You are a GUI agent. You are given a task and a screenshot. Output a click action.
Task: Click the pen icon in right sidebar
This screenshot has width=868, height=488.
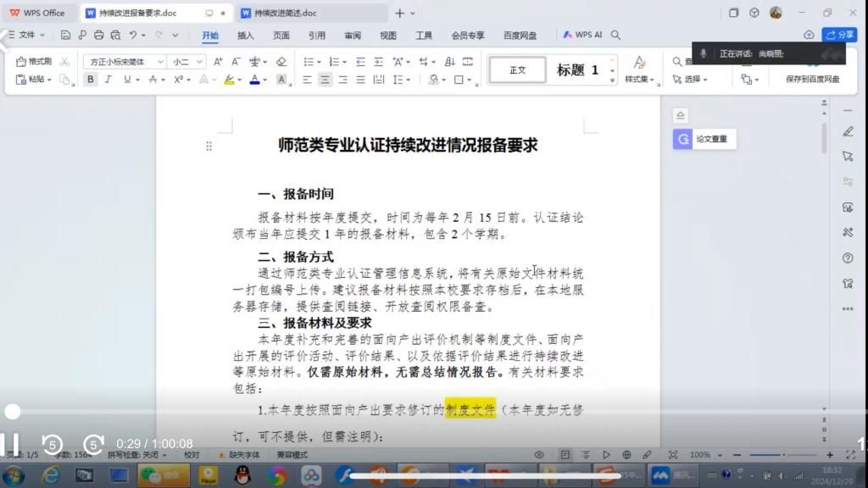tap(848, 131)
